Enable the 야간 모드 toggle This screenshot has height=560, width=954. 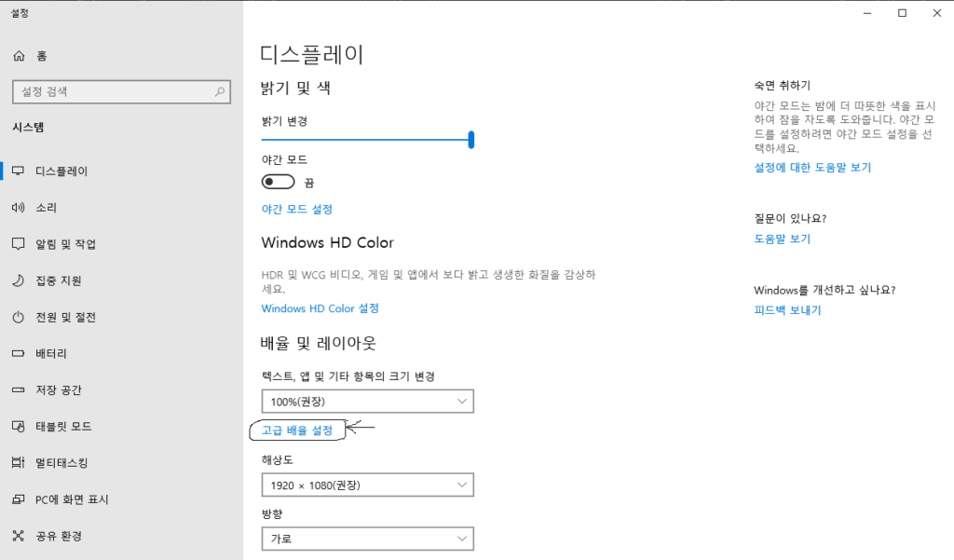pos(278,182)
